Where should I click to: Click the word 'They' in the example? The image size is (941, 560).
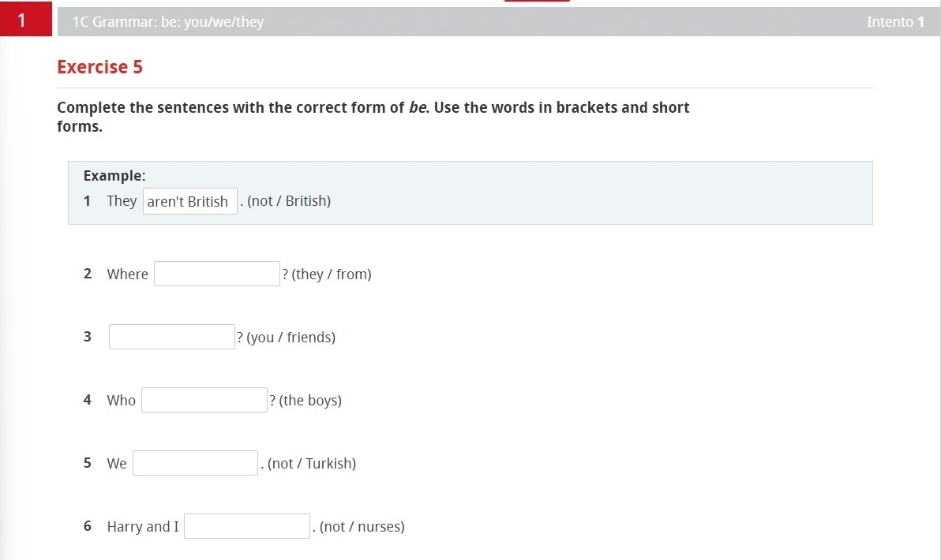click(122, 201)
